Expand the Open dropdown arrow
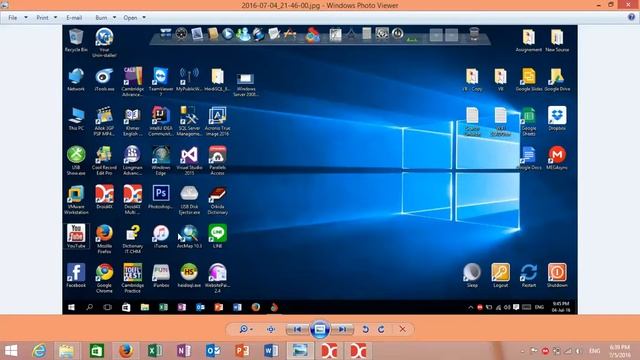The width and height of the screenshot is (640, 360). [144, 18]
